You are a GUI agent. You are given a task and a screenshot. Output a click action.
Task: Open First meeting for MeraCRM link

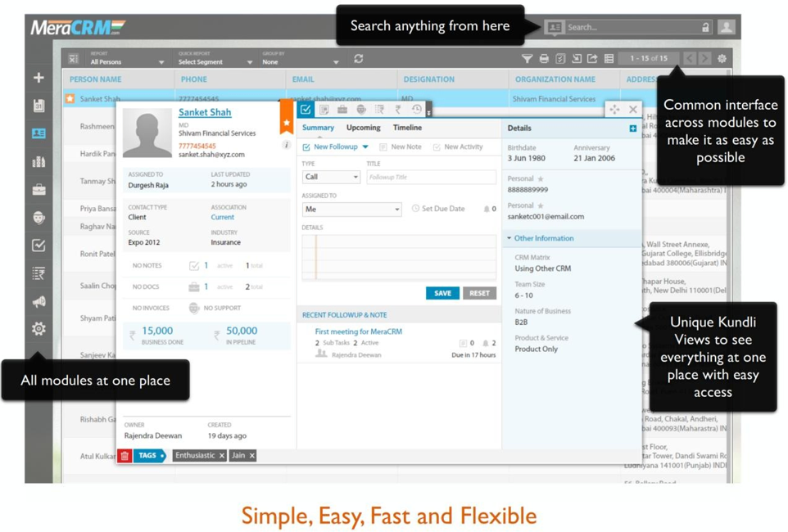click(358, 331)
